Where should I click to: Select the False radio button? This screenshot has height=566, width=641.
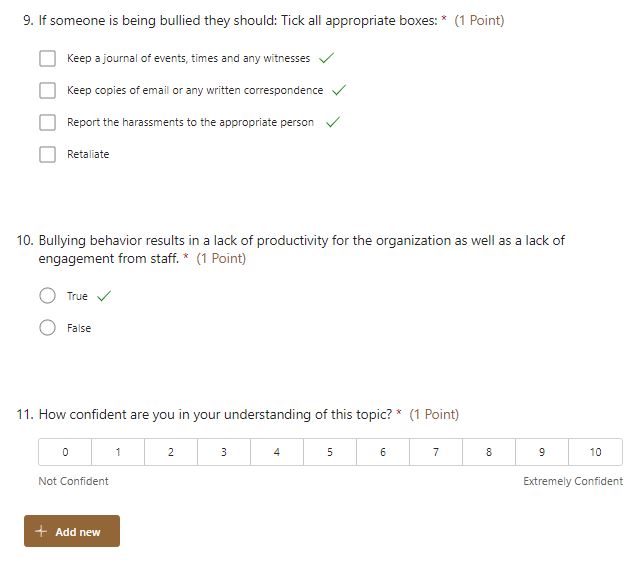[x=47, y=327]
